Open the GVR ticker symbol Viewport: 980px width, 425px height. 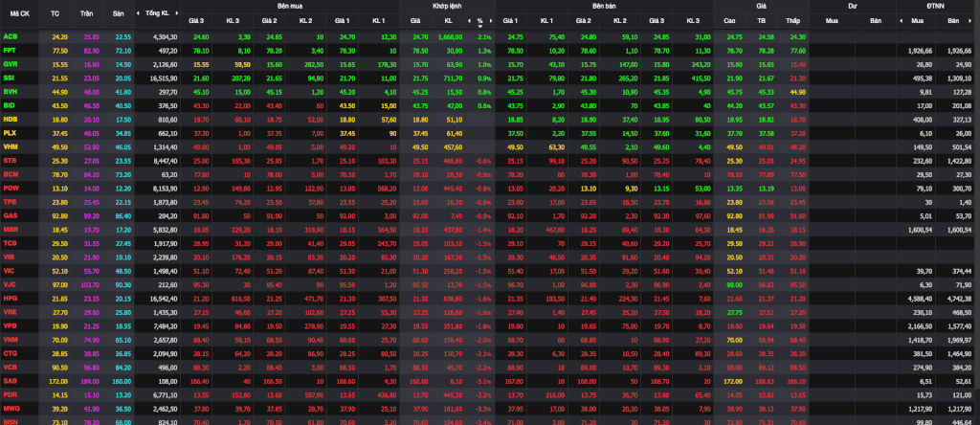[x=10, y=64]
